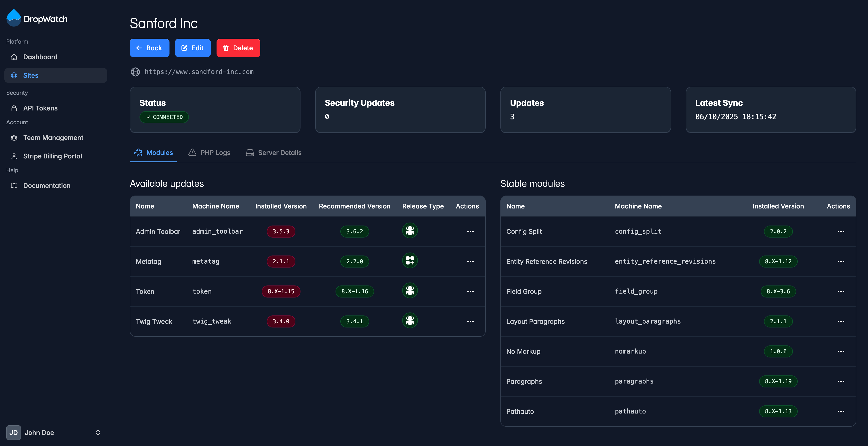Viewport: 868px width, 446px height.
Task: Click the blue Edit button
Action: (192, 48)
